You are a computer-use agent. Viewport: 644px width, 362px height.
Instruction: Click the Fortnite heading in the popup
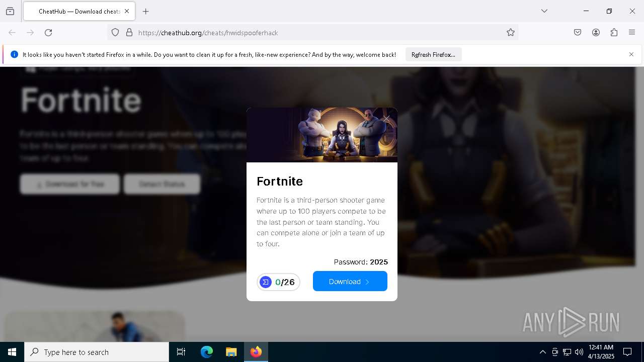point(280,181)
